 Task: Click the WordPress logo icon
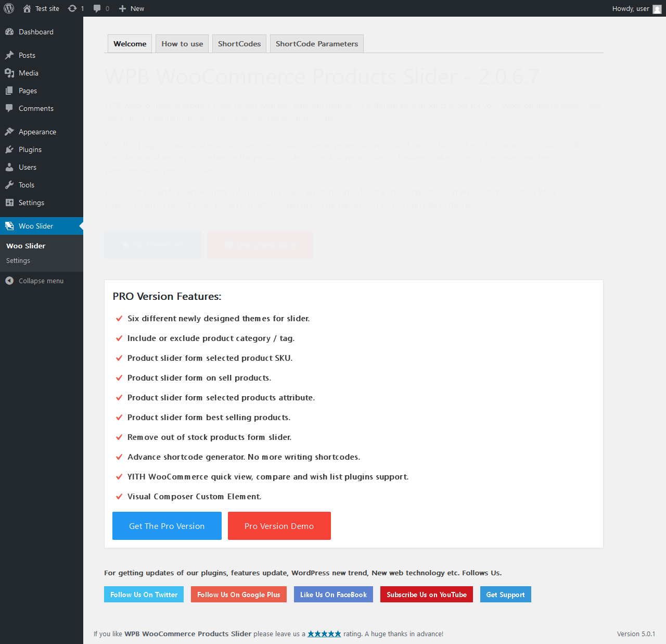(x=9, y=8)
